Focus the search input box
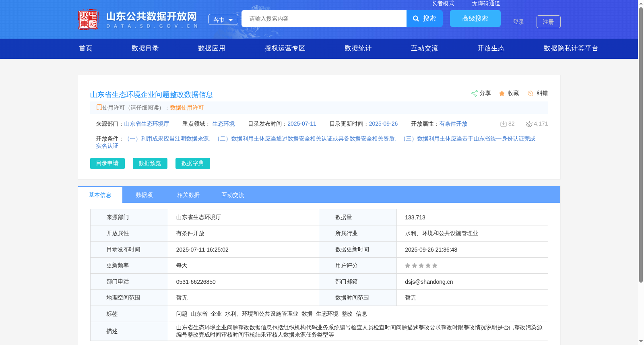Screen dimensions: 644x345 coord(324,19)
